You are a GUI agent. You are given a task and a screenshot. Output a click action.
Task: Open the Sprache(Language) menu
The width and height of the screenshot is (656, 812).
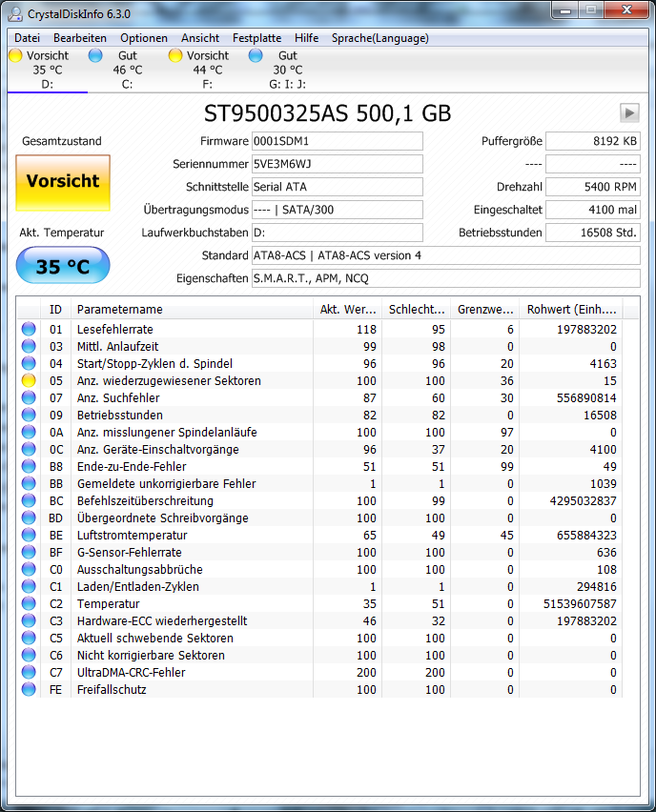click(379, 38)
